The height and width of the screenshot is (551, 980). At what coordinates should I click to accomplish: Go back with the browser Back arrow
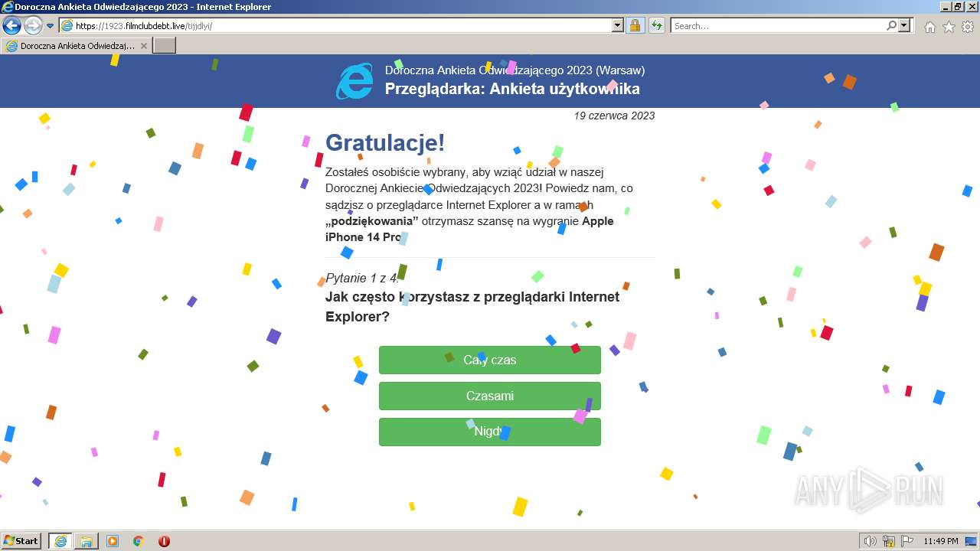[x=11, y=25]
